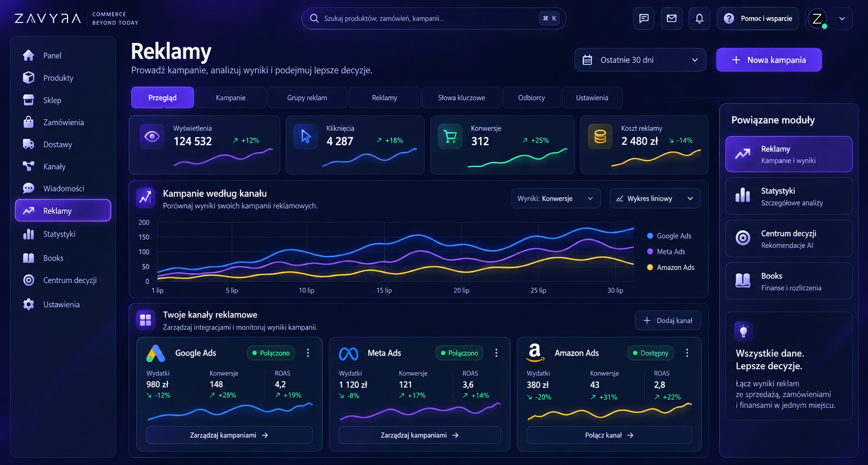This screenshot has width=868, height=465.
Task: Toggle Google Ads series in chart legend
Action: [669, 236]
